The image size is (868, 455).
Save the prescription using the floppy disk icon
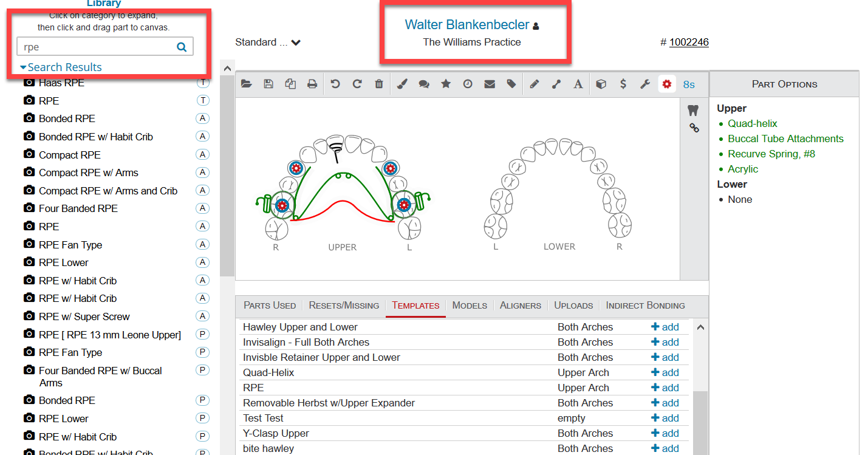(268, 84)
